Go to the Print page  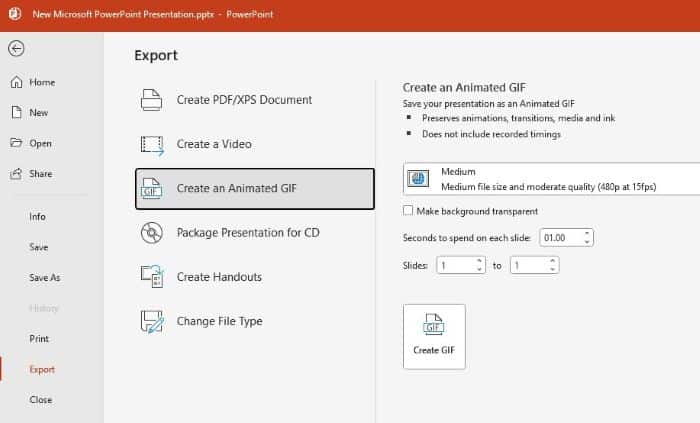point(39,339)
